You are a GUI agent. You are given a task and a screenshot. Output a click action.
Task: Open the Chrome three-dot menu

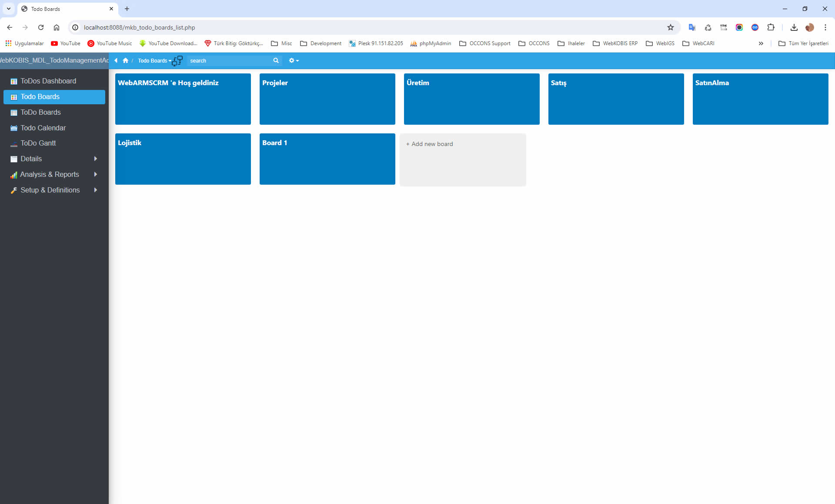coord(825,27)
